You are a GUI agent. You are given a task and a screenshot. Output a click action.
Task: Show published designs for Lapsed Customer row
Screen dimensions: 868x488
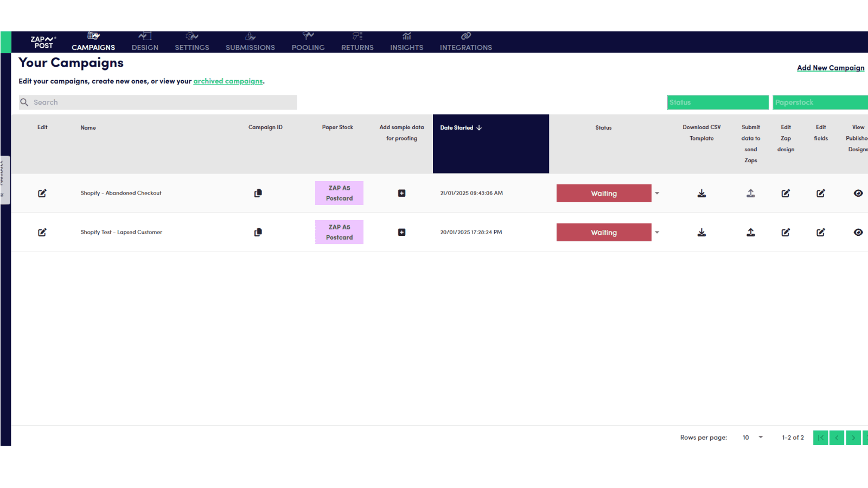858,232
